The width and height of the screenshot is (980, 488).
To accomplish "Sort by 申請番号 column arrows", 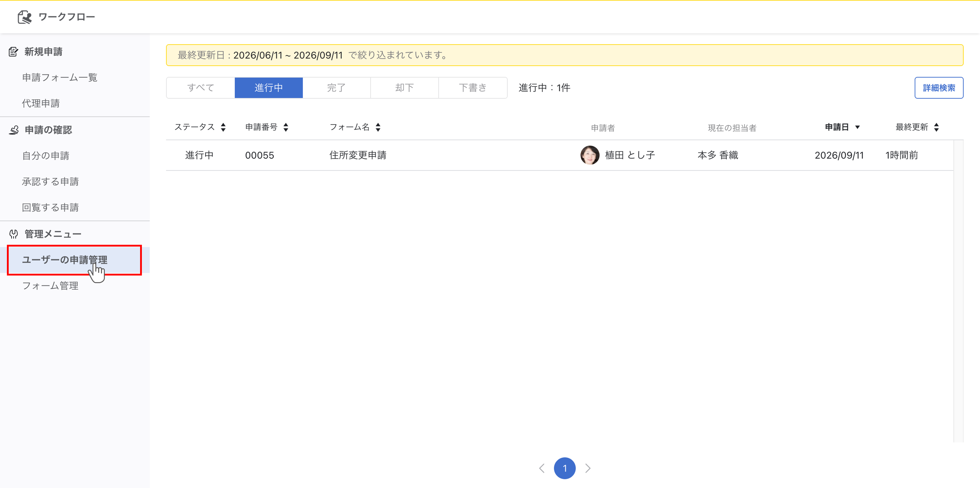I will (x=286, y=127).
